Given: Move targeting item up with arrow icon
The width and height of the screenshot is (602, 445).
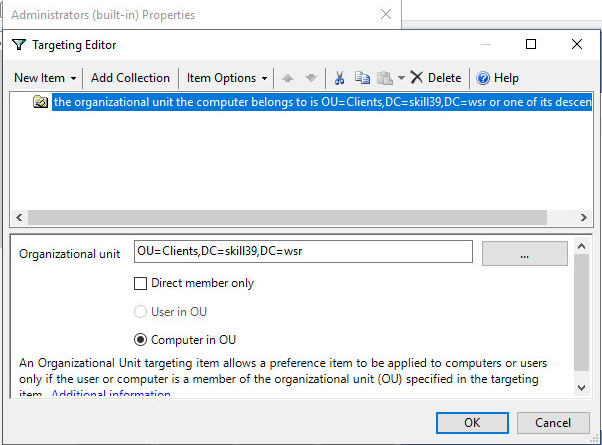Looking at the screenshot, I should pos(287,78).
